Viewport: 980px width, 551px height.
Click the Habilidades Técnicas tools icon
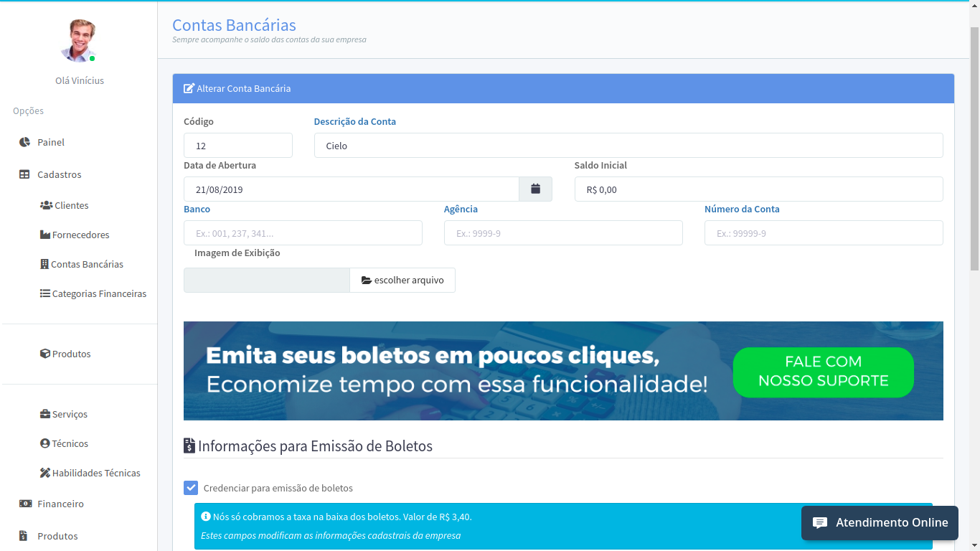coord(45,473)
